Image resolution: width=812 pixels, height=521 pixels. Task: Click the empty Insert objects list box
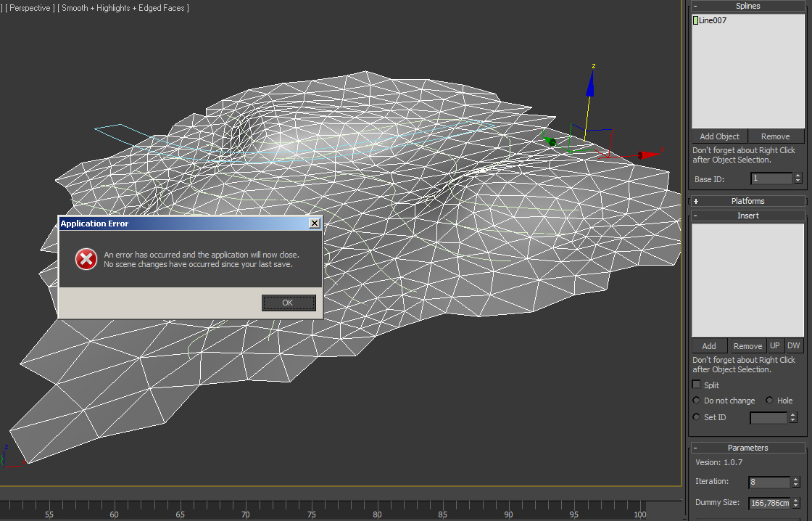pos(747,280)
